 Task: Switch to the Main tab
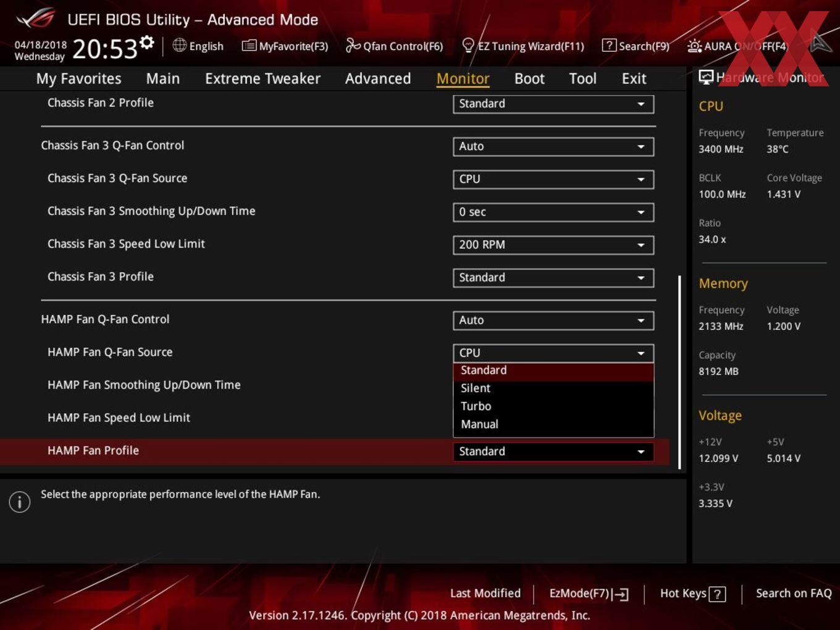(163, 78)
